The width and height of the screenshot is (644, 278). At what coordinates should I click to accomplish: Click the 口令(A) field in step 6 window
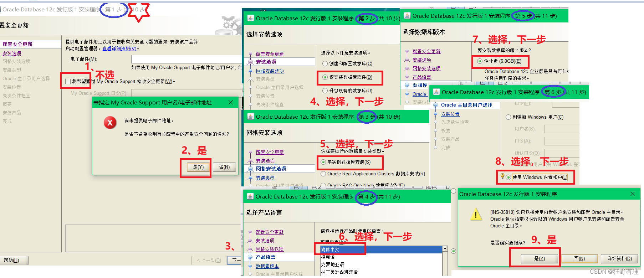[562, 141]
